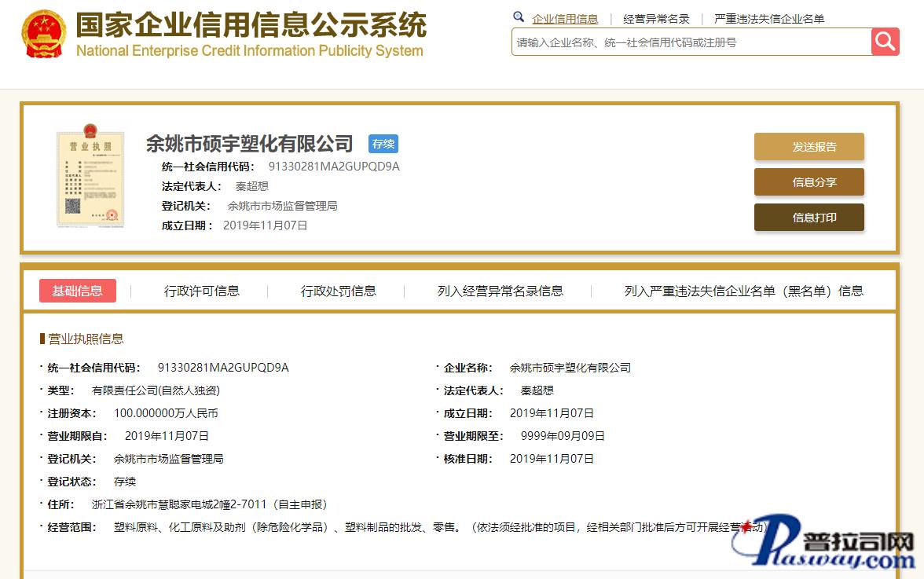This screenshot has width=924, height=579.
Task: Click the 营业执照信息 section heading
Action: click(x=86, y=339)
